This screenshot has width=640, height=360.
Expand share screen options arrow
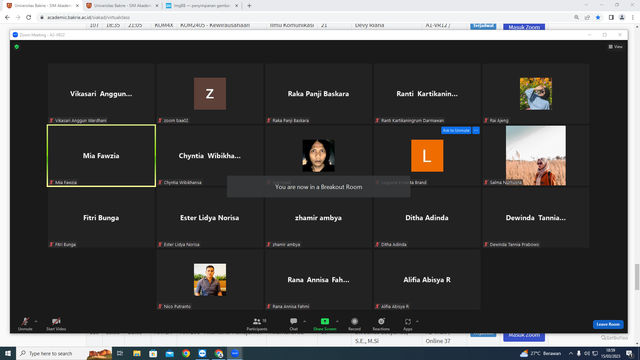click(x=337, y=322)
